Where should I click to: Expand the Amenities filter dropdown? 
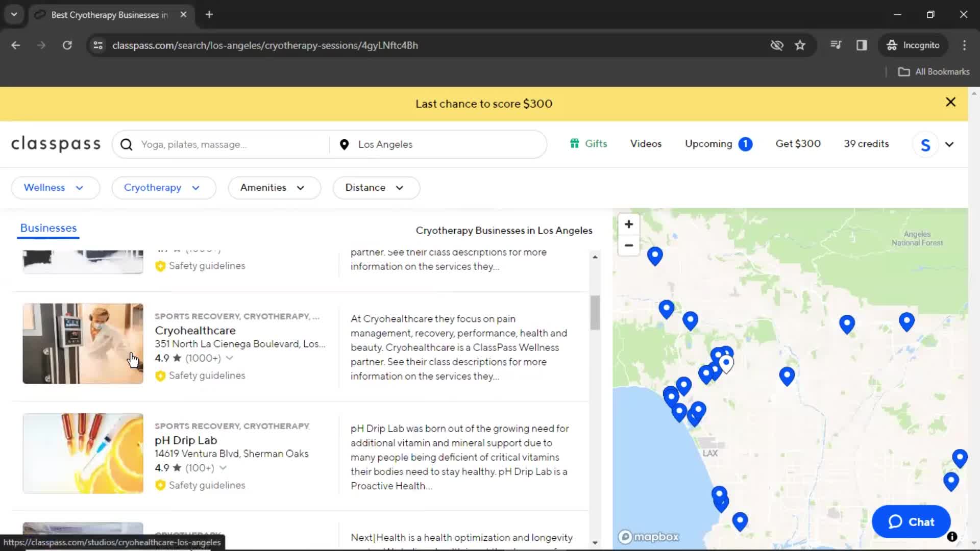coord(274,188)
